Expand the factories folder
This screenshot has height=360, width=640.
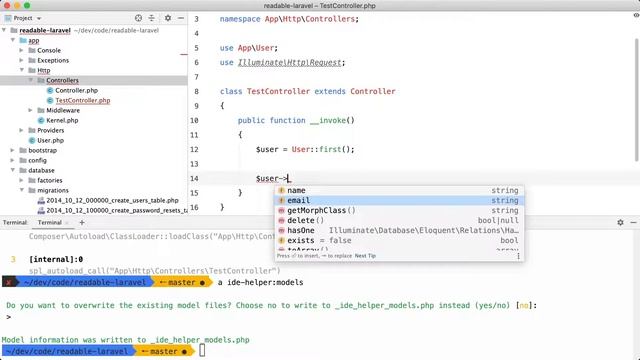pyautogui.click(x=22, y=180)
